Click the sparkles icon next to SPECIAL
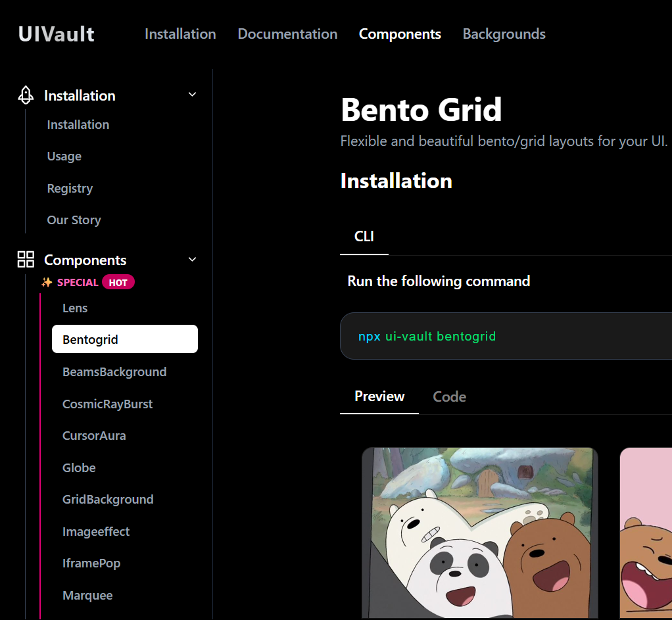Screen dimensions: 672x620 [x=47, y=282]
